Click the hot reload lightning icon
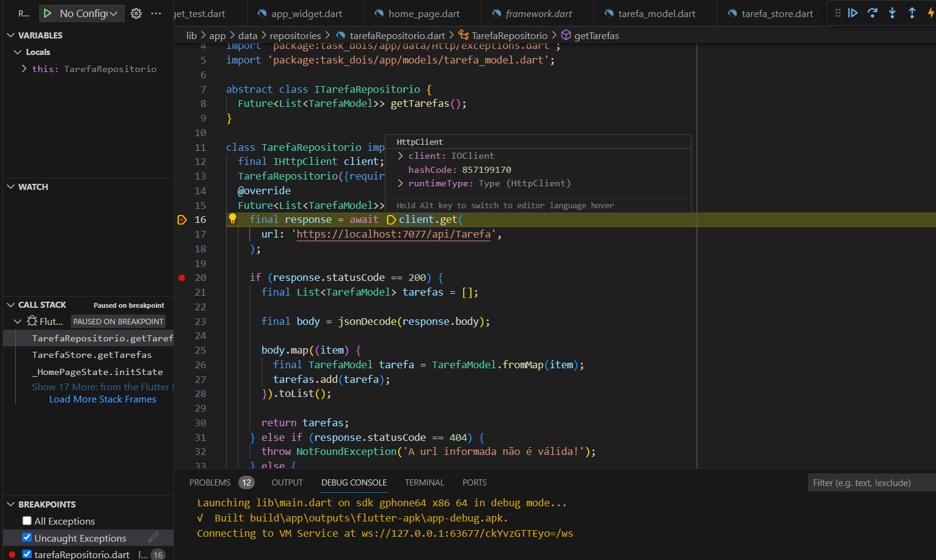This screenshot has height=560, width=936. pos(931,13)
